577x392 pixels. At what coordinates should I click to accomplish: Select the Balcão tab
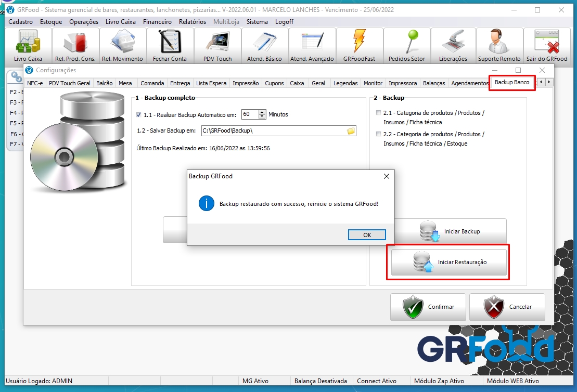(x=105, y=83)
